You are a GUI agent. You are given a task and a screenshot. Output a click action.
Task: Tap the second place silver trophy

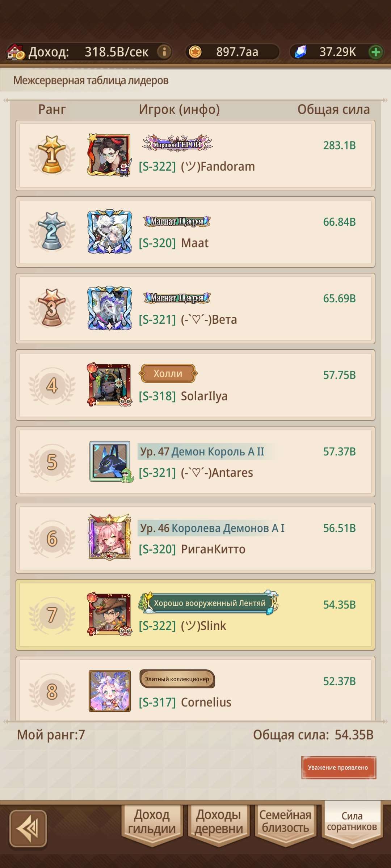[x=52, y=231]
